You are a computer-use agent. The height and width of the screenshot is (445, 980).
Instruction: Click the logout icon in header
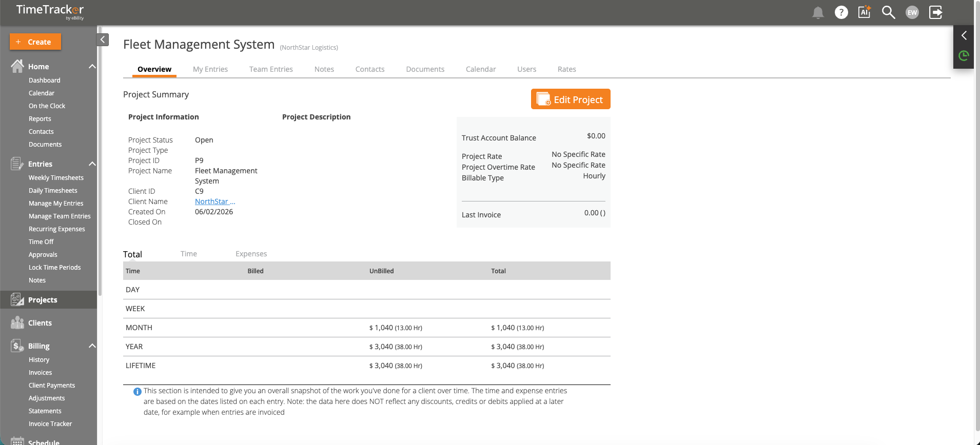936,12
